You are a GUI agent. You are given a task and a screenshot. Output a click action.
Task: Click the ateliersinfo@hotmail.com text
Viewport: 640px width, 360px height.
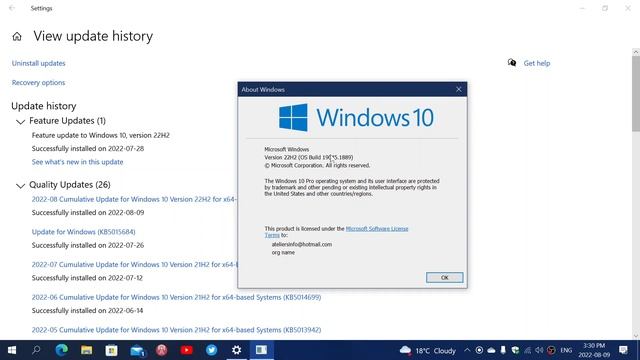point(302,244)
